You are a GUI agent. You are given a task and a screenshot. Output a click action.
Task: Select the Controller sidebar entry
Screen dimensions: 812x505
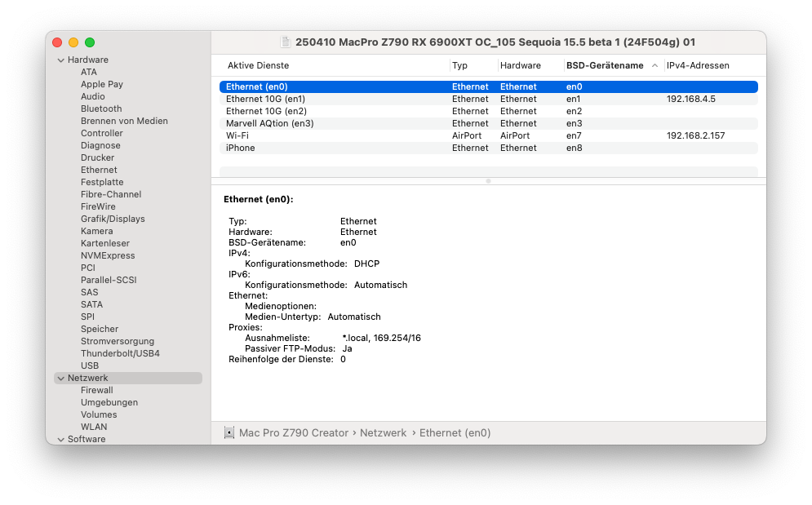(101, 133)
